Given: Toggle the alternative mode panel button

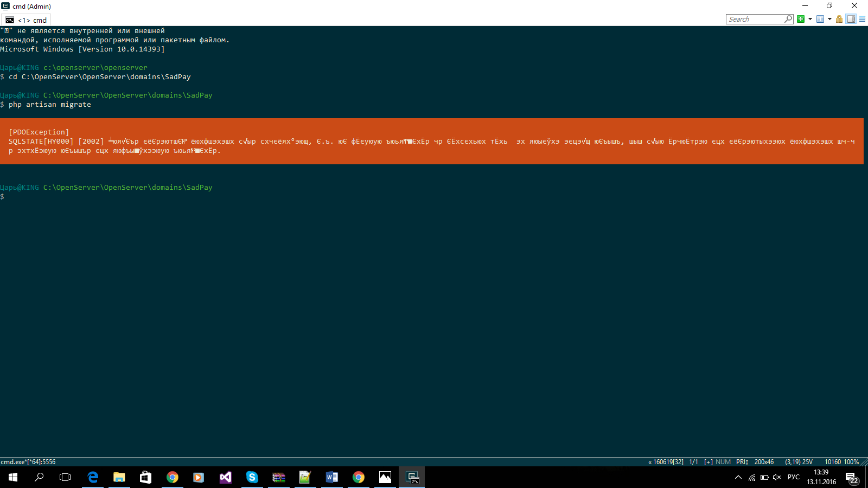Looking at the screenshot, I should tap(851, 19).
